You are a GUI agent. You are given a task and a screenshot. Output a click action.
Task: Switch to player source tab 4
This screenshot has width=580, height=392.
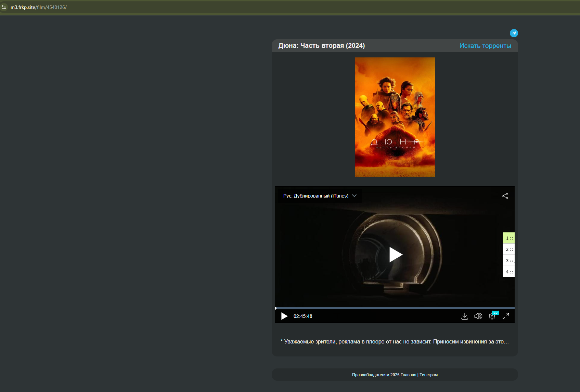(508, 272)
